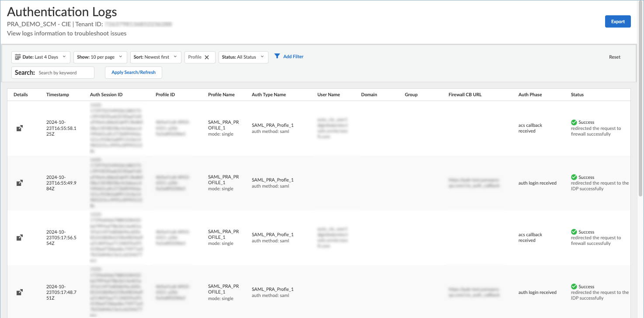Select timestamp 2024-10-23T16:55:58.125Z
Image resolution: width=644 pixels, height=318 pixels.
click(x=61, y=128)
